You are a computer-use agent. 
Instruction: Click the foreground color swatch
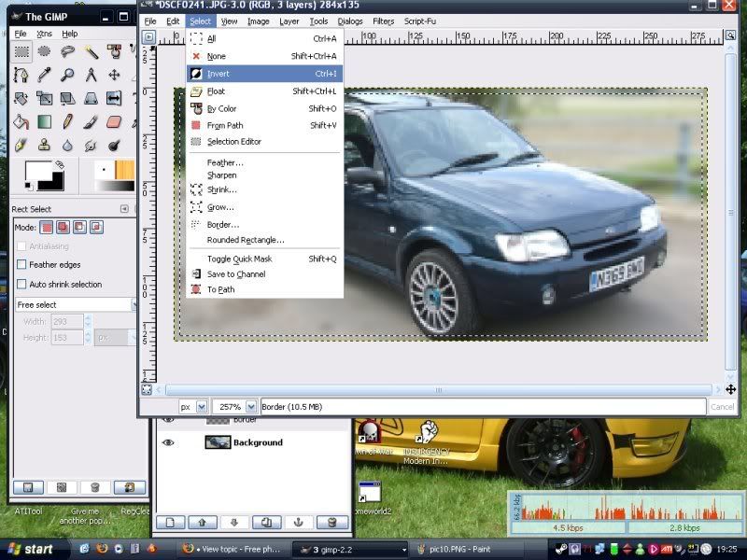click(37, 172)
